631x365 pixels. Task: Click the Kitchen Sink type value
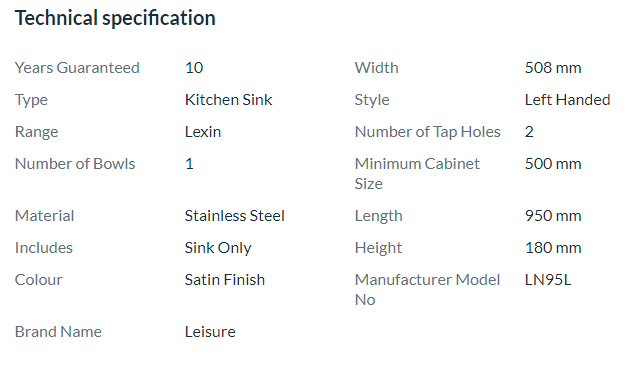pos(229,100)
